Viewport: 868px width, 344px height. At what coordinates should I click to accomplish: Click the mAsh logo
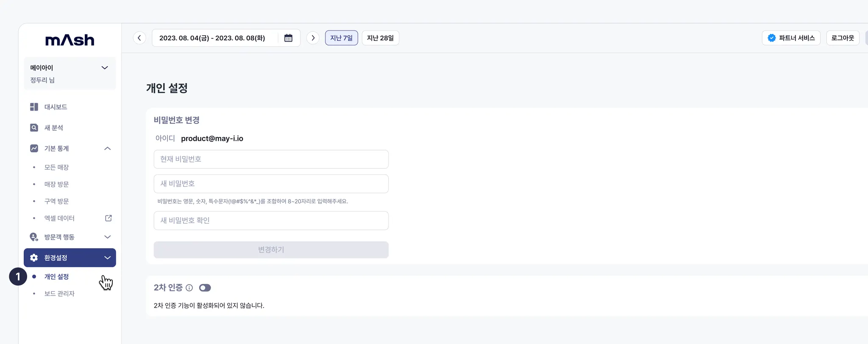tap(70, 40)
